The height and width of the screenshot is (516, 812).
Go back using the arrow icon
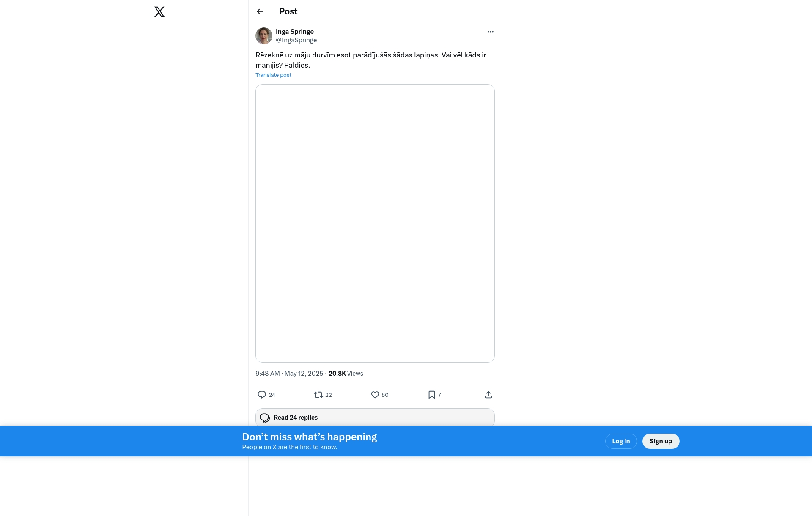pos(260,11)
